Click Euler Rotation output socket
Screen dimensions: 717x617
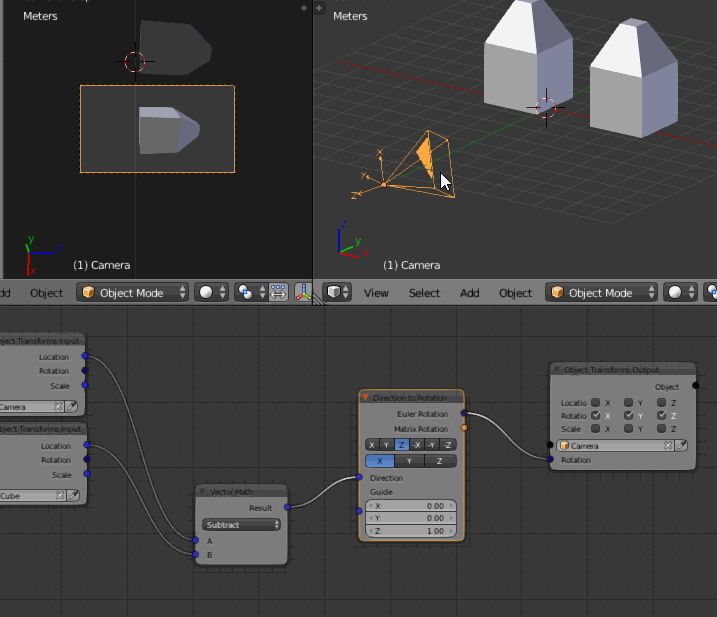(464, 413)
